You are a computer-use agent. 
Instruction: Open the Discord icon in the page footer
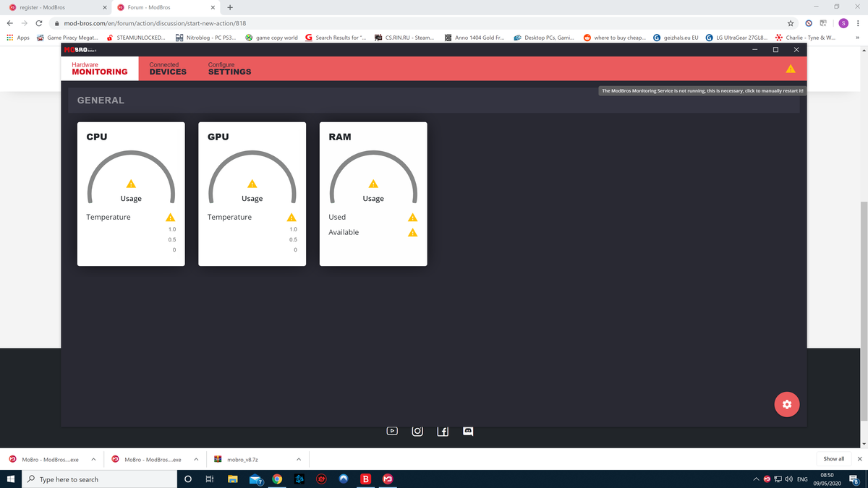468,431
